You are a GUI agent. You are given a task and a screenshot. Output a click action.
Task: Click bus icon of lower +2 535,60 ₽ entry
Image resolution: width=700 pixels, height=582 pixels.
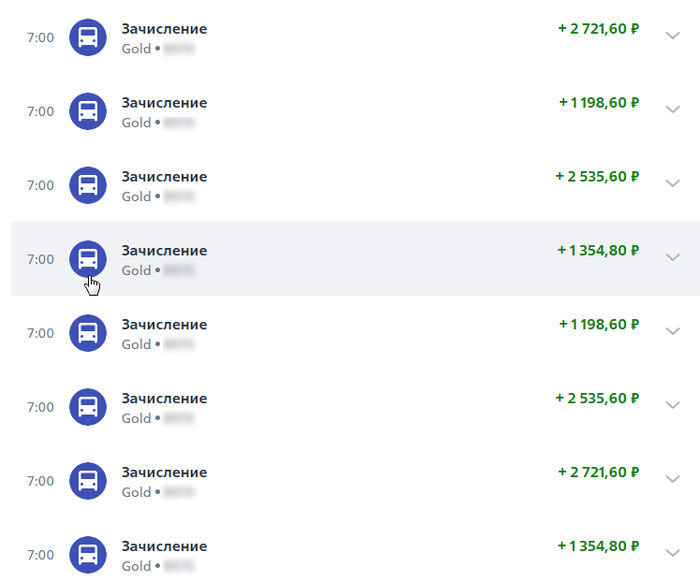[88, 407]
